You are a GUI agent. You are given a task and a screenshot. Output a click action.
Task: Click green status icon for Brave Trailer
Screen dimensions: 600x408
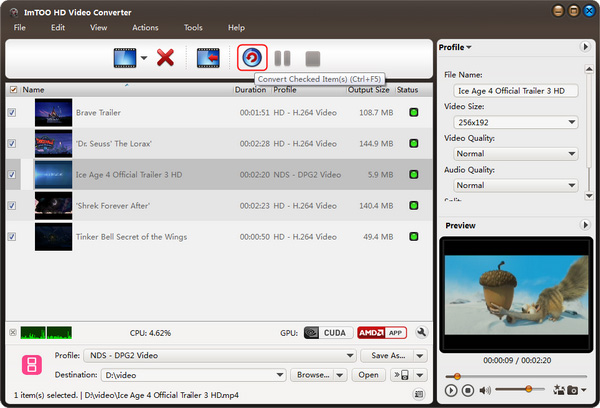(x=414, y=113)
